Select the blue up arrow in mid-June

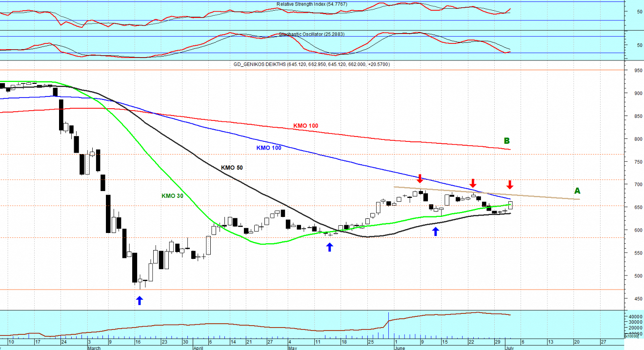[x=435, y=232]
